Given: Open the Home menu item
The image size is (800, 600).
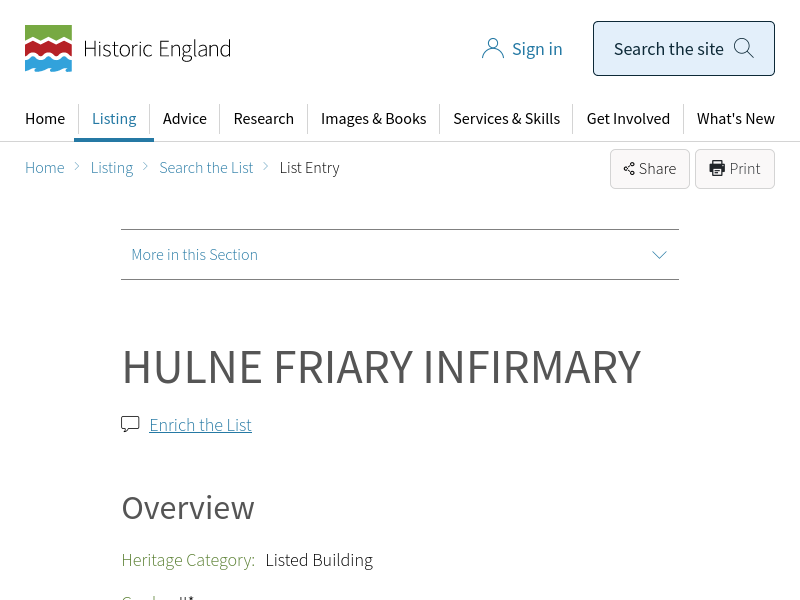Looking at the screenshot, I should point(45,118).
